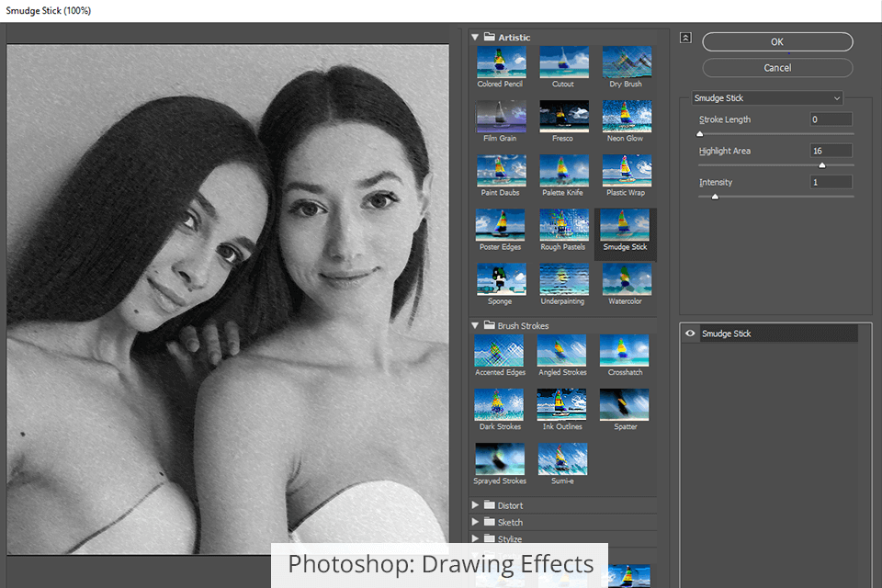Click the Intensity label

tap(716, 182)
